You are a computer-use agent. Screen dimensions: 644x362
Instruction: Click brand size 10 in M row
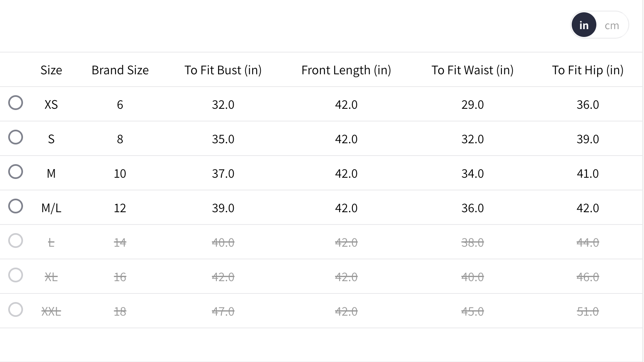(120, 174)
